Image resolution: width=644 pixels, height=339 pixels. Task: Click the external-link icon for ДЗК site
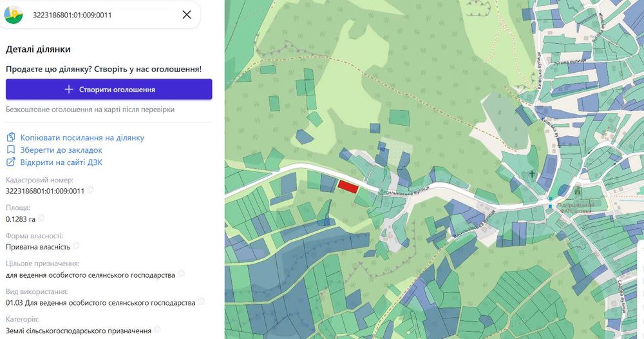(x=11, y=162)
